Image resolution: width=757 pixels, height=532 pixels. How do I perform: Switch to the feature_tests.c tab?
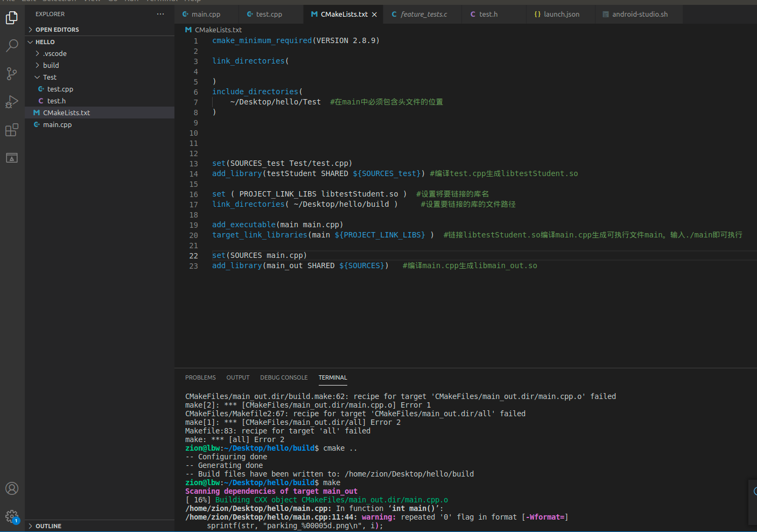click(424, 15)
